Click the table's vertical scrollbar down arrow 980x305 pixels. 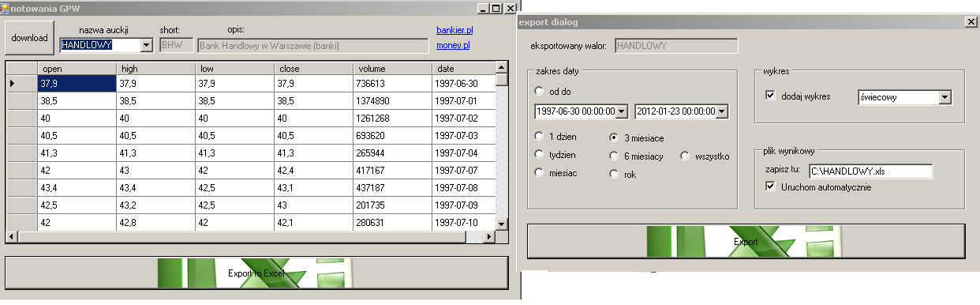tap(502, 224)
